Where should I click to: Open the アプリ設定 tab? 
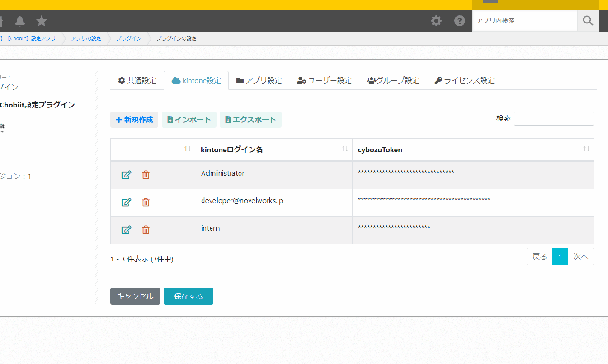coord(259,80)
